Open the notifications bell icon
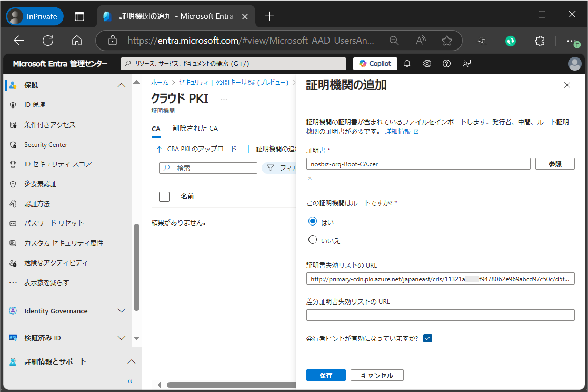 pos(407,64)
